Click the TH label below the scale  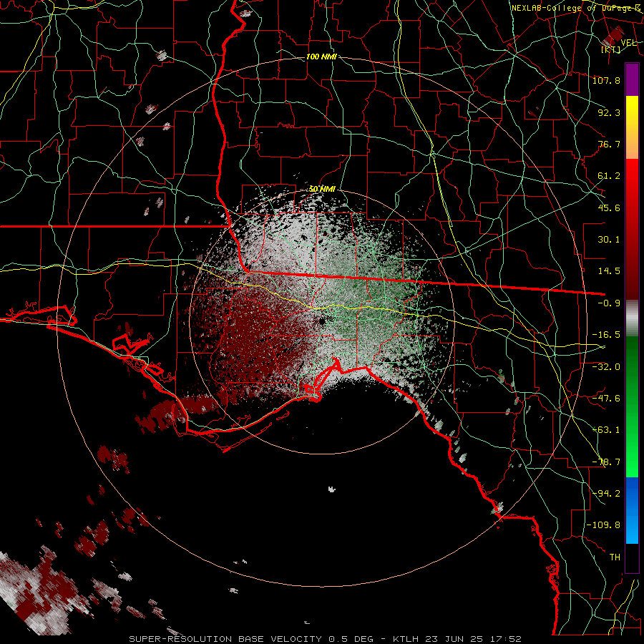click(x=615, y=557)
